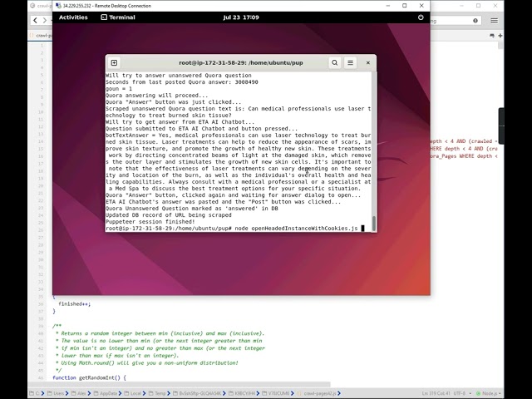Screen dimensions: 532x399
Task: Open Node.js language dropdown in status bar
Action: (x=488, y=393)
